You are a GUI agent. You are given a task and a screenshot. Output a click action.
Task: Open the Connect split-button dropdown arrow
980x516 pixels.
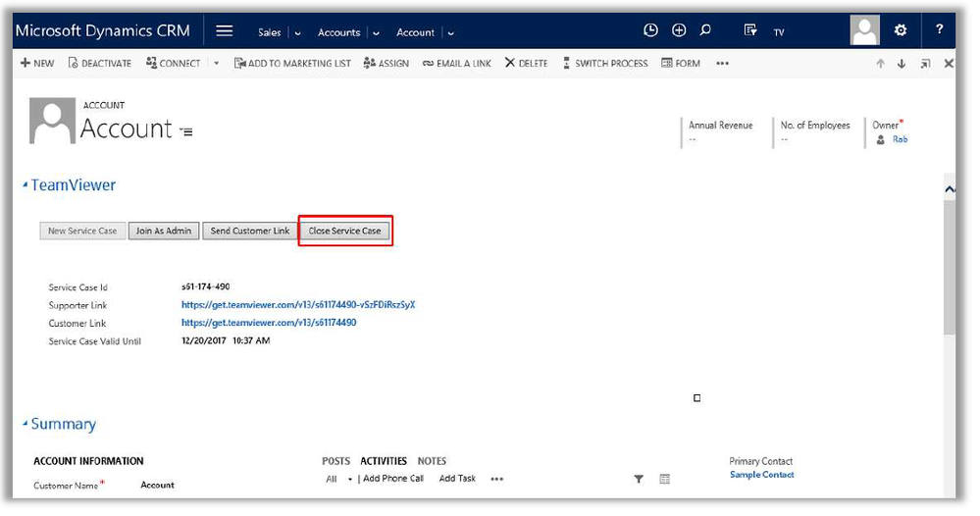pos(217,64)
